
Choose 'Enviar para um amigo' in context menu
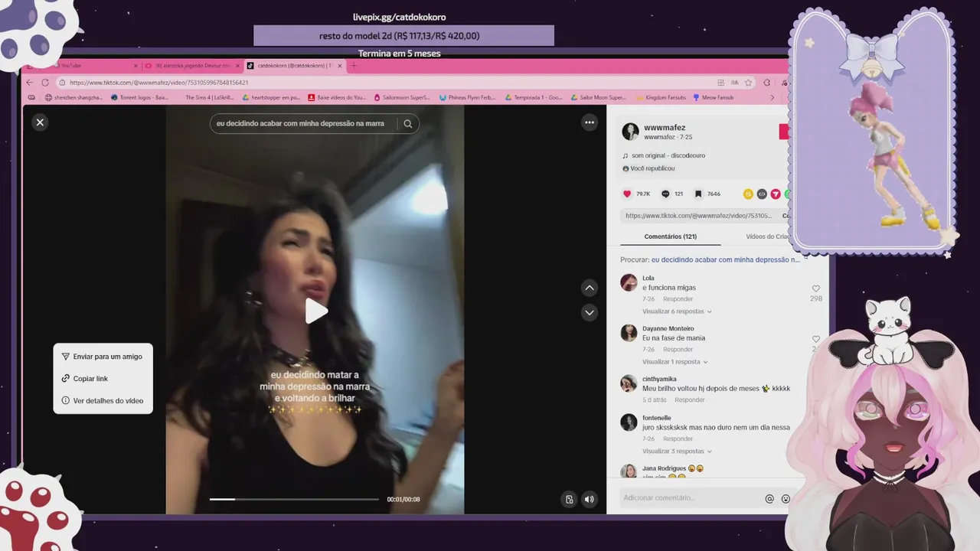point(103,357)
